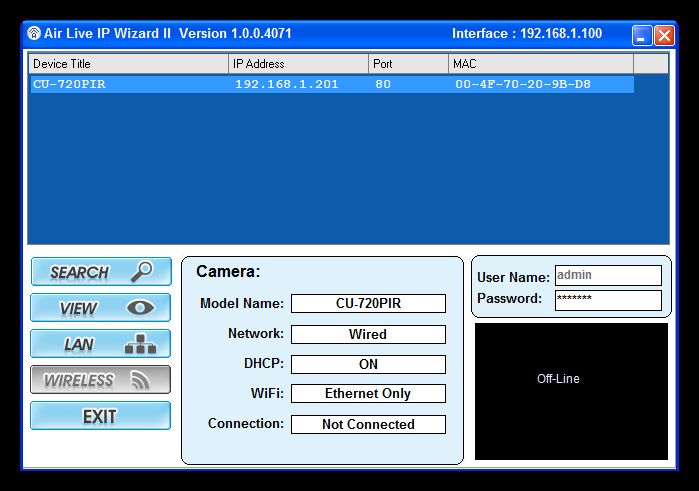Click the MAC column header
The image size is (699, 491).
point(554,64)
